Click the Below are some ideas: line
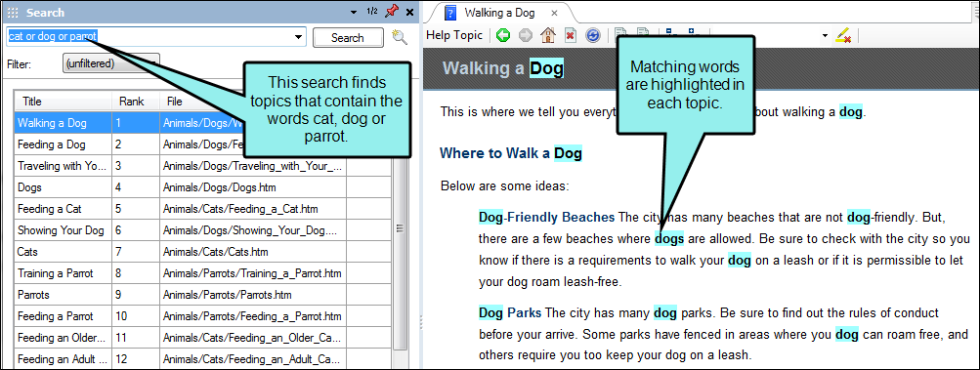This screenshot has height=370, width=980. pos(504,185)
